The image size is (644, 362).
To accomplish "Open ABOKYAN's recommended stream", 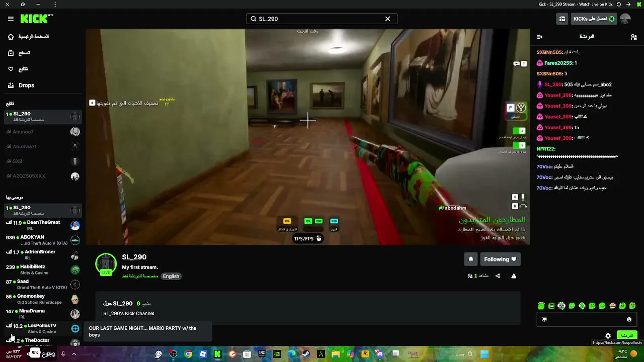I will click(43, 240).
